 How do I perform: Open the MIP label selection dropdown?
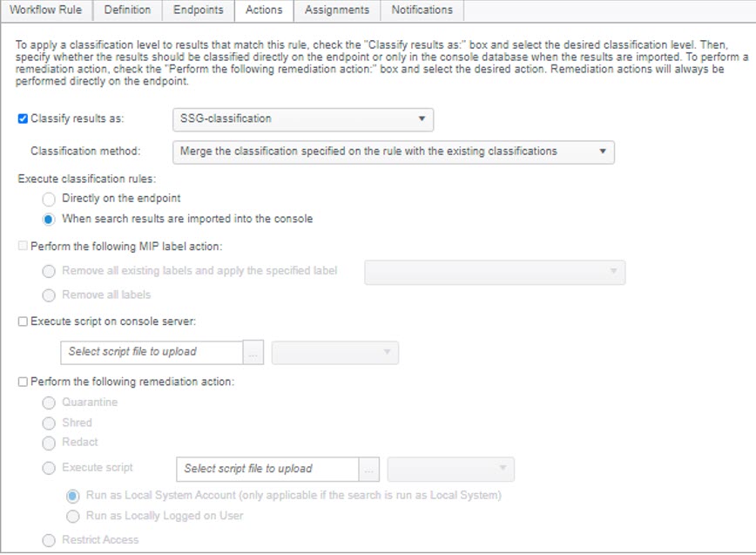coord(495,272)
